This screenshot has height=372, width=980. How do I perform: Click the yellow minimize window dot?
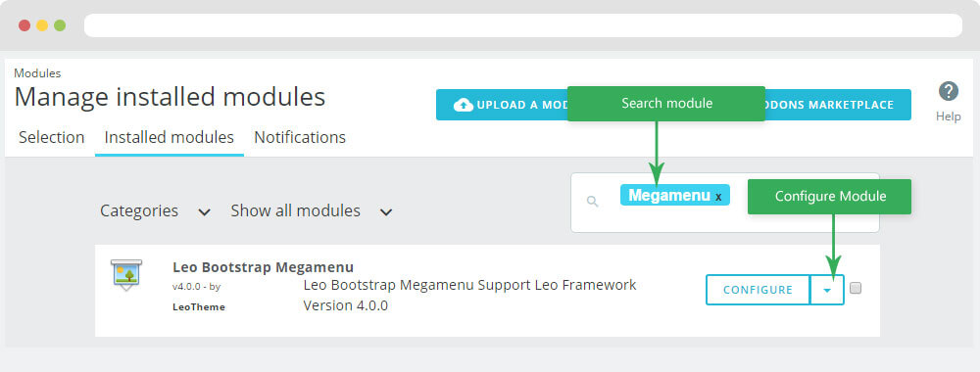coord(42,25)
